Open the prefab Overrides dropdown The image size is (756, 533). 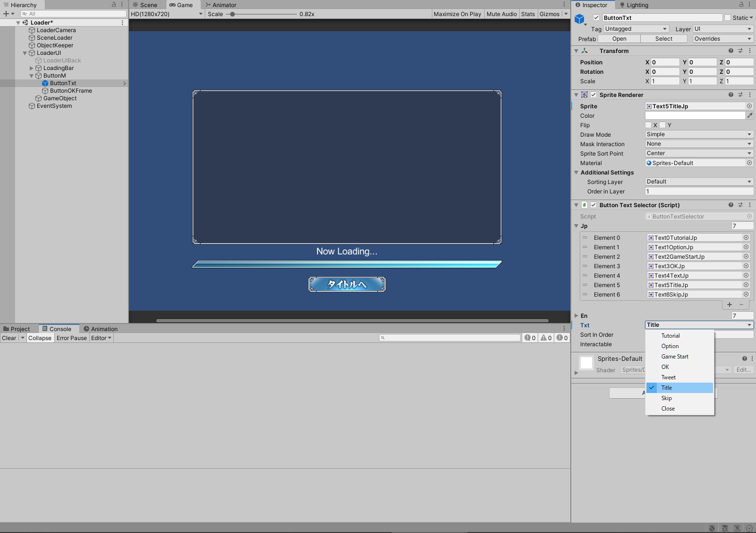pyautogui.click(x=723, y=39)
